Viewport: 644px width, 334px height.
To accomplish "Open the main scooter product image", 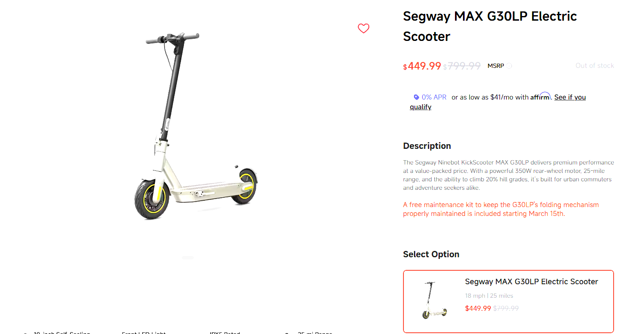I will [x=196, y=127].
